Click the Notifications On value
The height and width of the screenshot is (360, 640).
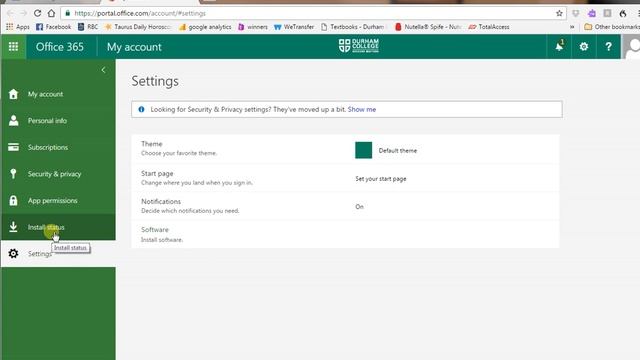359,207
